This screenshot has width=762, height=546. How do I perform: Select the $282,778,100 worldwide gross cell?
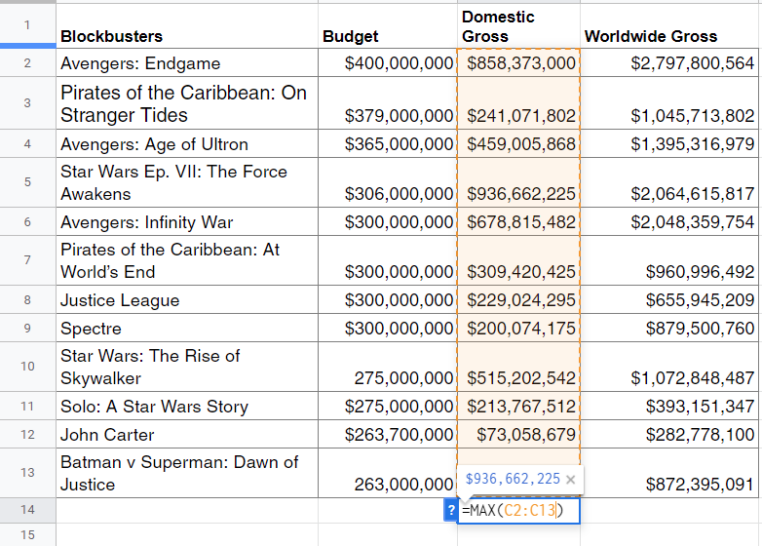click(x=669, y=434)
